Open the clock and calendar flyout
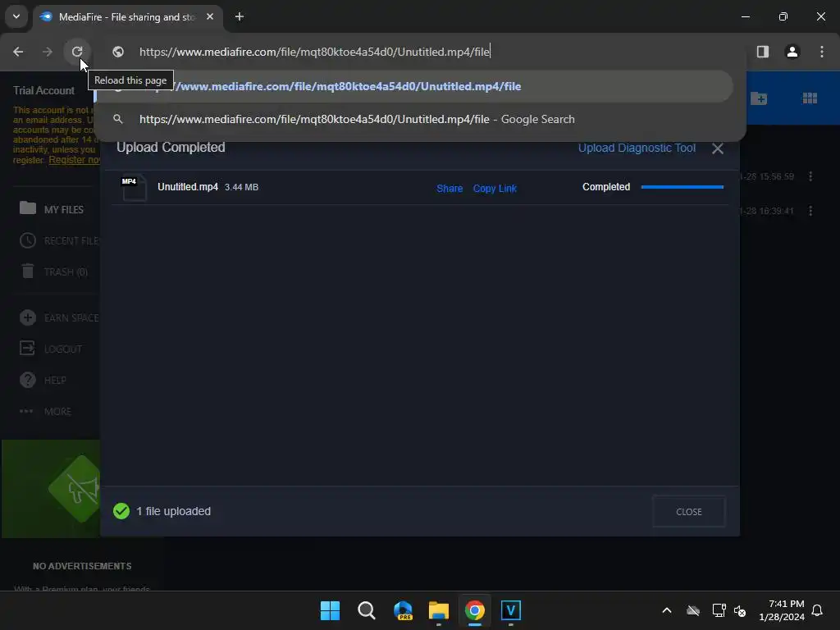The width and height of the screenshot is (840, 630). 782,610
